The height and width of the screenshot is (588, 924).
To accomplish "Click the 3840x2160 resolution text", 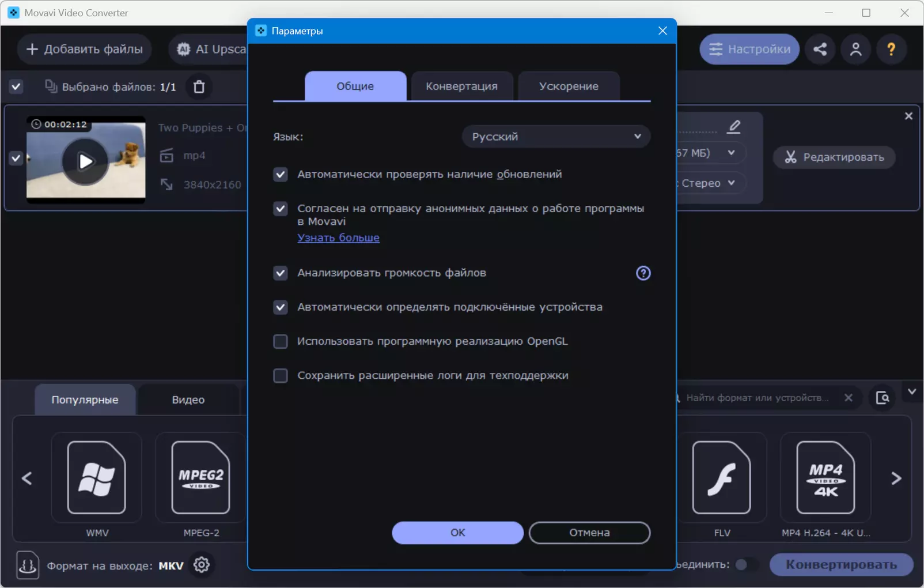I will pos(213,185).
